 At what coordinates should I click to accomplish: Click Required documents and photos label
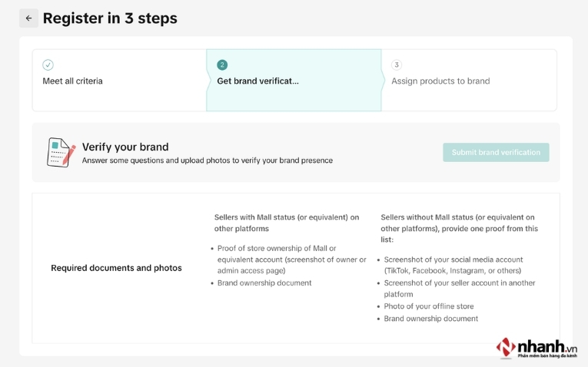point(116,268)
